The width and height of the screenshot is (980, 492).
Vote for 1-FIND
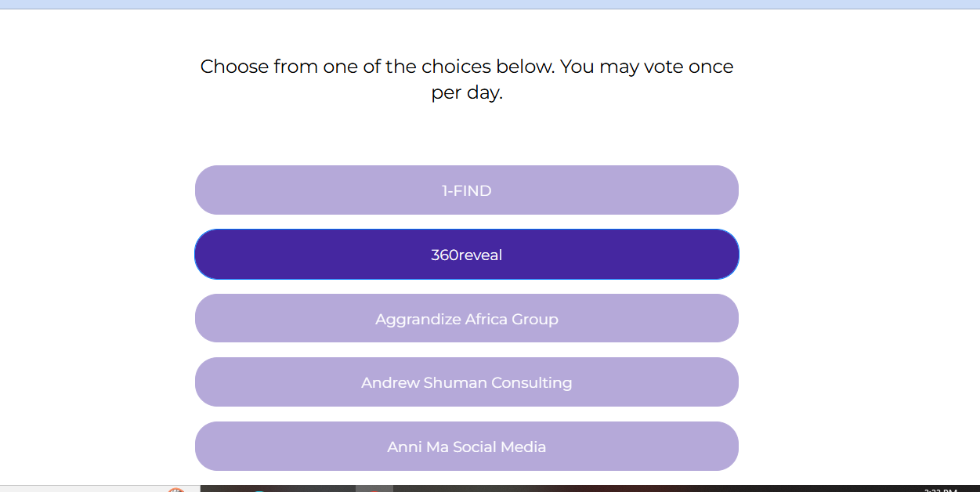[x=466, y=190]
